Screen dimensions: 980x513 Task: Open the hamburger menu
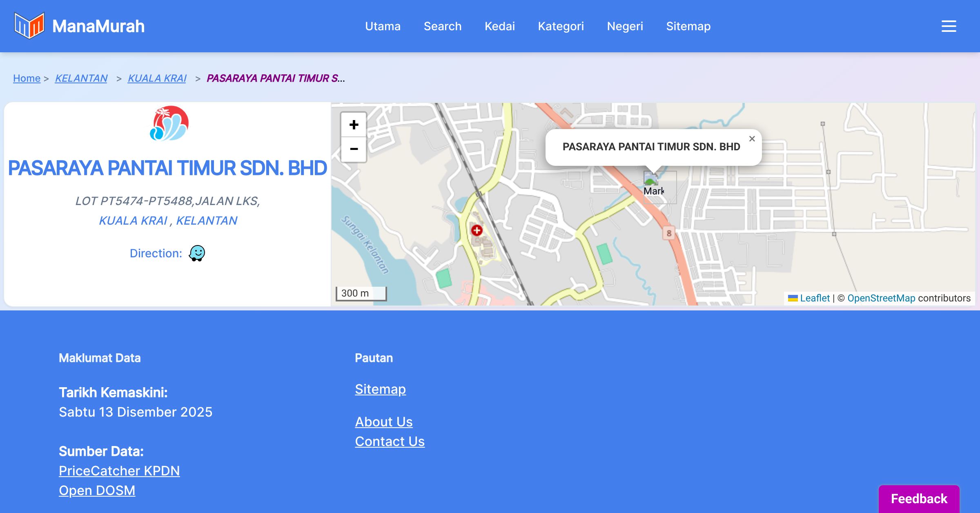pos(949,26)
